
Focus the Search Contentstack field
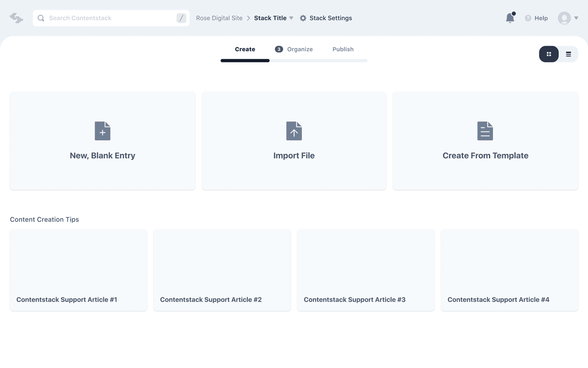point(111,18)
